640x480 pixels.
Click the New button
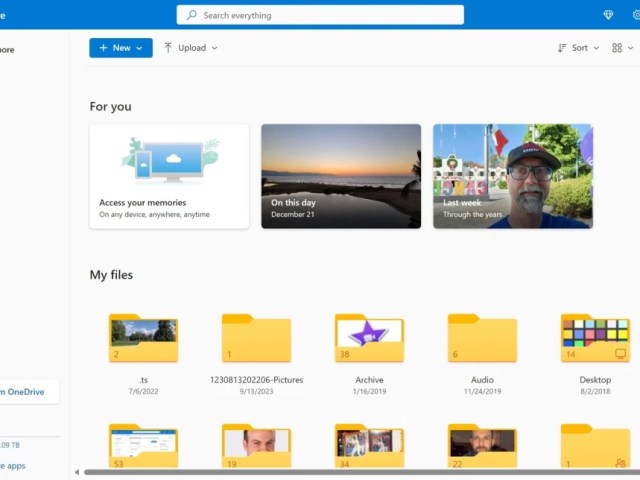pos(121,48)
